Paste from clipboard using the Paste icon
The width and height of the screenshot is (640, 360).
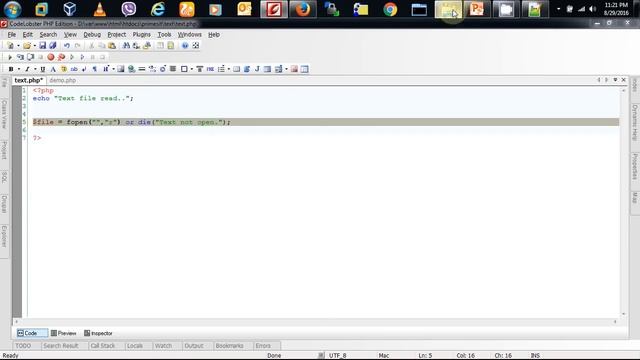pos(112,46)
